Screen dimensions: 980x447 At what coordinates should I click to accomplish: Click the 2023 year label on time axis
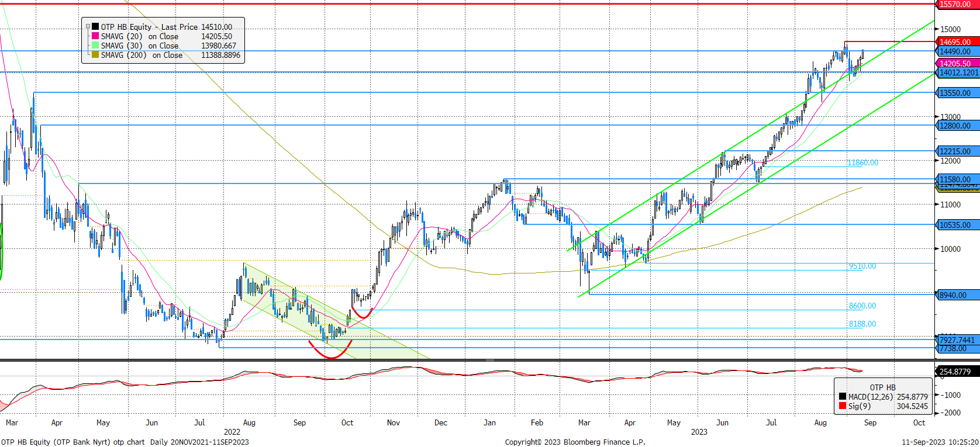pos(699,432)
